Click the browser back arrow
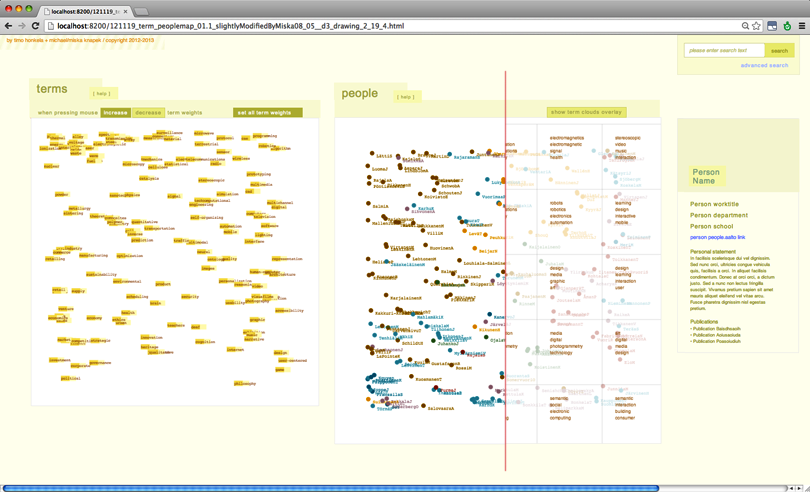Viewport: 810px width, 492px height. 8,26
